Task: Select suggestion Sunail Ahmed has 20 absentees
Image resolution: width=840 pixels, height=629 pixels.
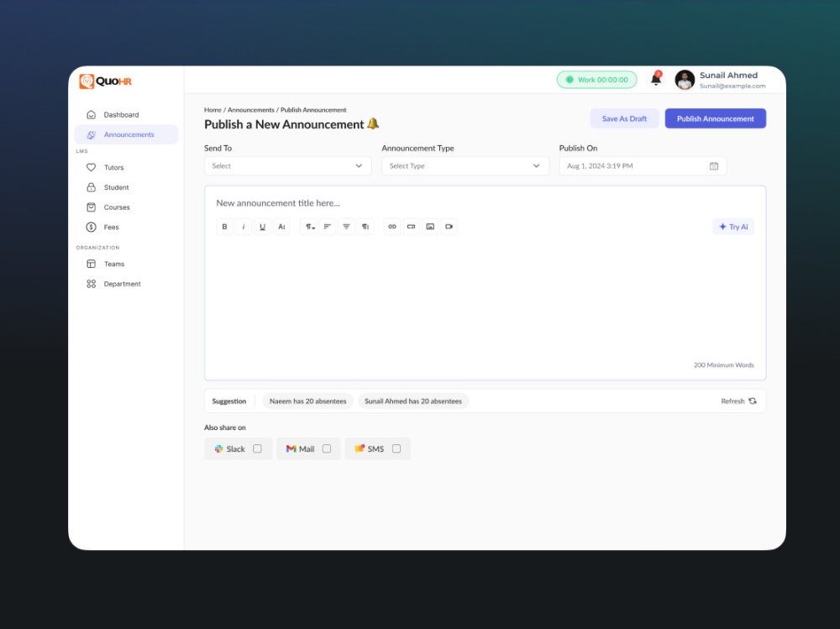Action: pos(413,401)
